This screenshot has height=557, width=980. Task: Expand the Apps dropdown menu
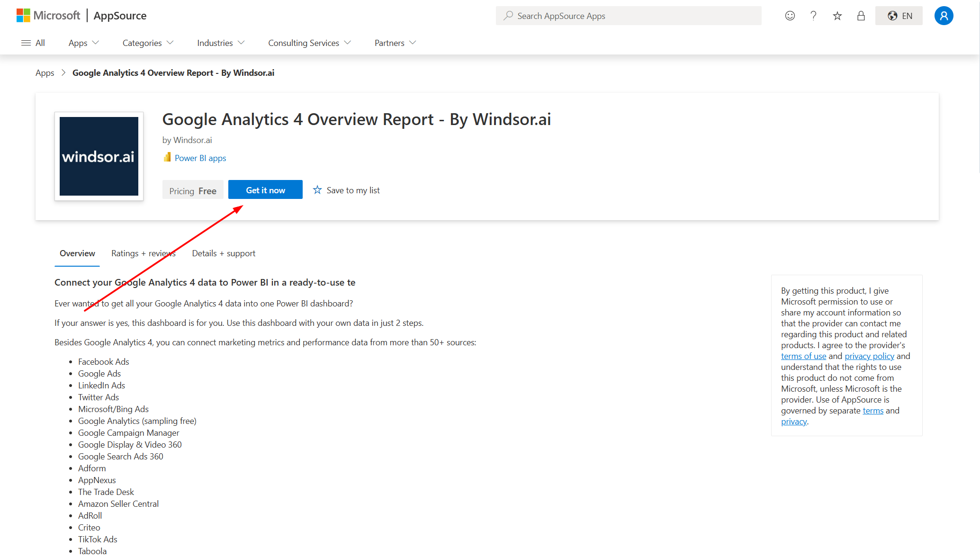coord(84,43)
